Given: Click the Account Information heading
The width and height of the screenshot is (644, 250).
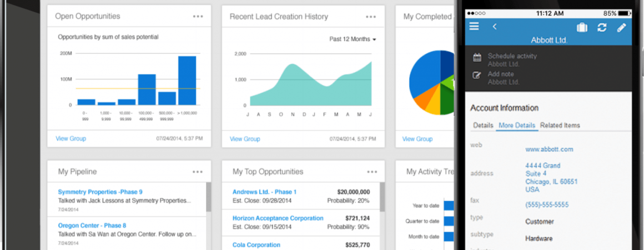Looking at the screenshot, I should (504, 108).
